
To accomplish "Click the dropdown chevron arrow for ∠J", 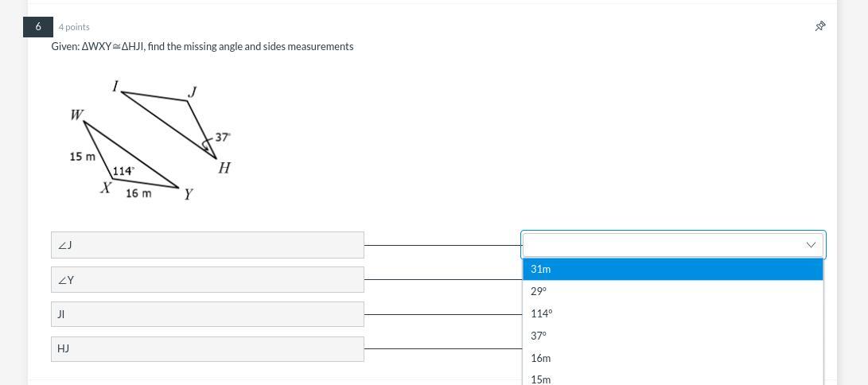I will pyautogui.click(x=811, y=245).
